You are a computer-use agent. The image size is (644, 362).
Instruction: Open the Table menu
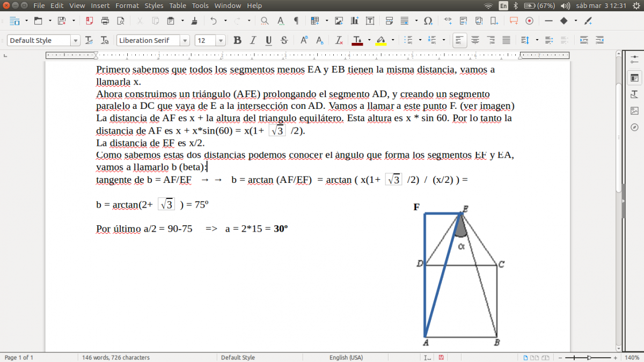pyautogui.click(x=178, y=5)
